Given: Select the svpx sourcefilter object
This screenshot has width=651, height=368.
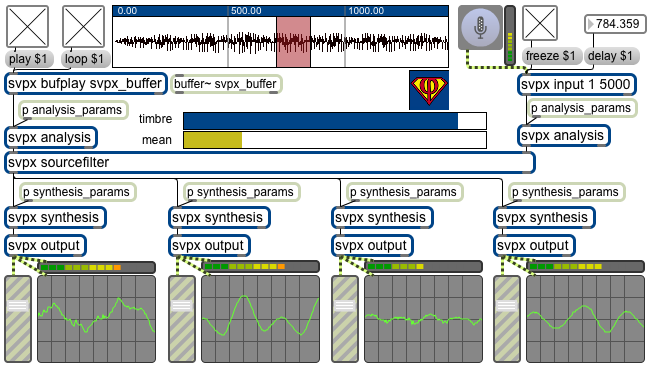Looking at the screenshot, I should click(x=270, y=162).
